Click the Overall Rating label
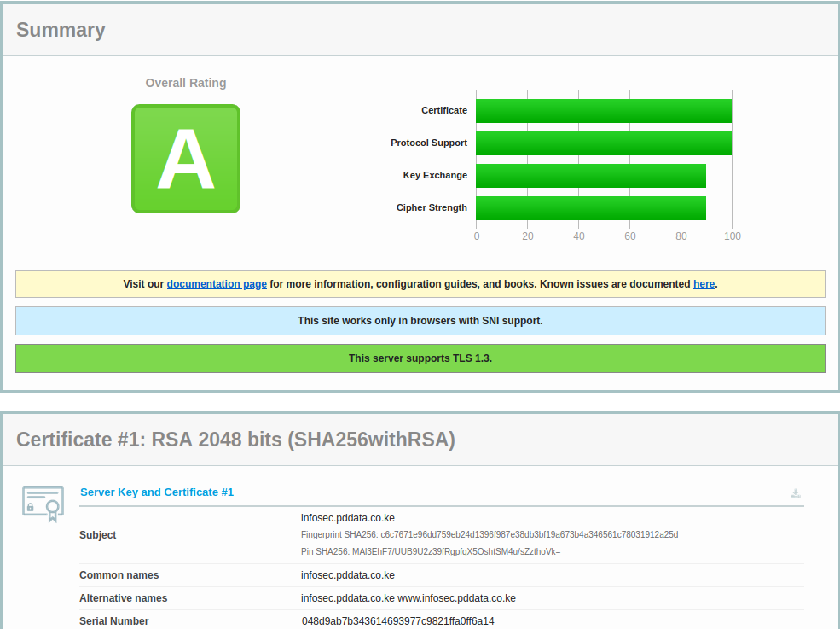 point(186,83)
